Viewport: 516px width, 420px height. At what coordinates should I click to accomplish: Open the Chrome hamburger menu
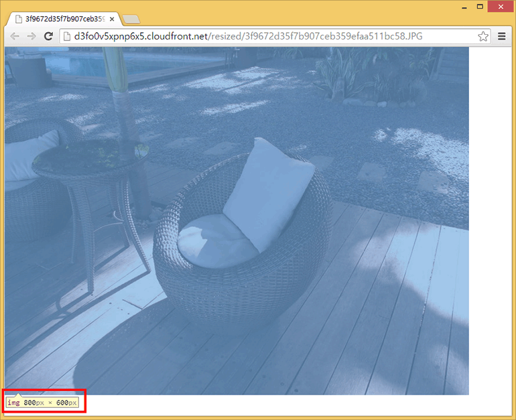click(502, 36)
